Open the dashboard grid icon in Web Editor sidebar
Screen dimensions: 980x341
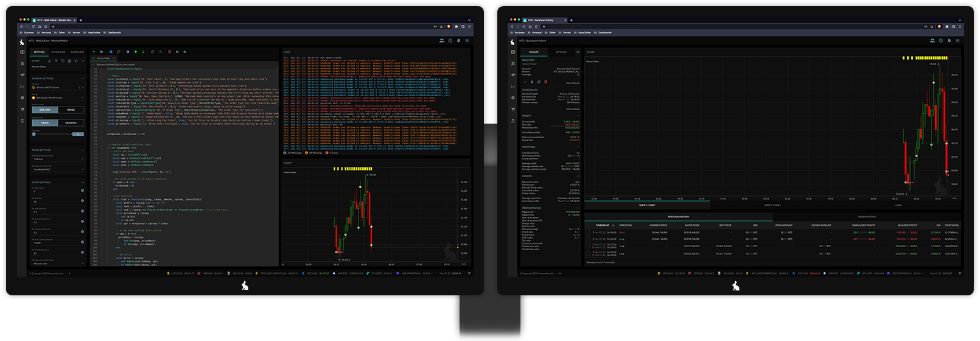click(x=23, y=52)
